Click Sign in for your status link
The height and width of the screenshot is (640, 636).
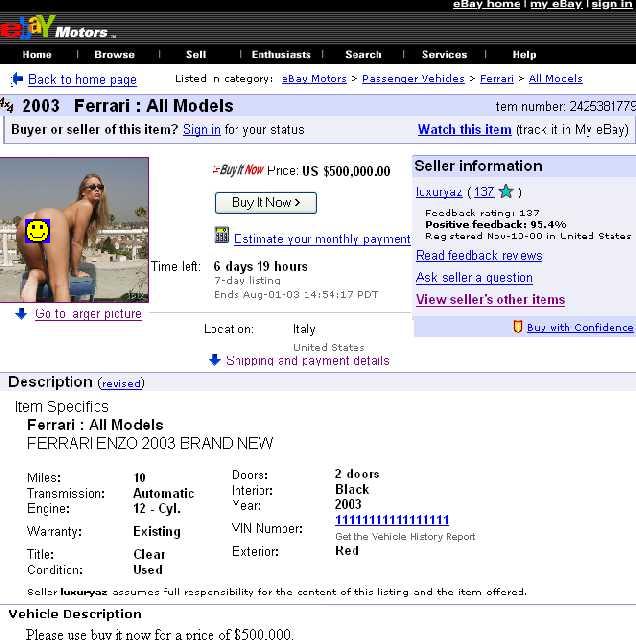pyautogui.click(x=202, y=130)
